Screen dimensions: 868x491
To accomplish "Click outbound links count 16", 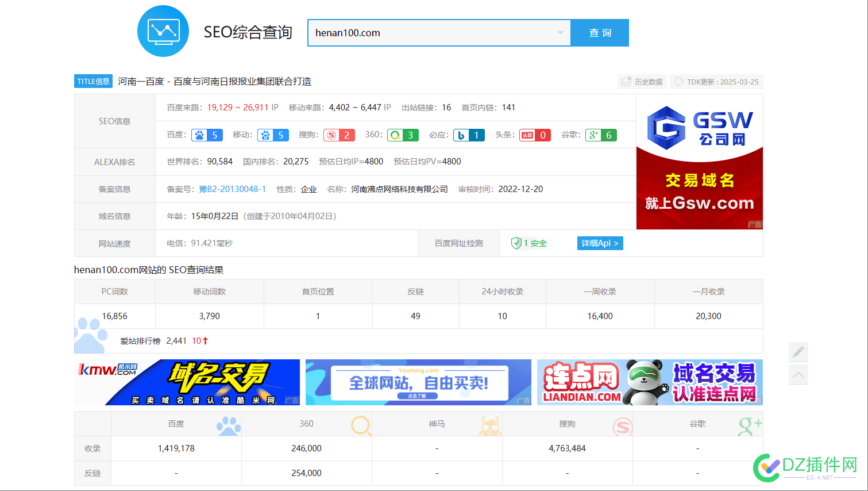I will point(446,108).
